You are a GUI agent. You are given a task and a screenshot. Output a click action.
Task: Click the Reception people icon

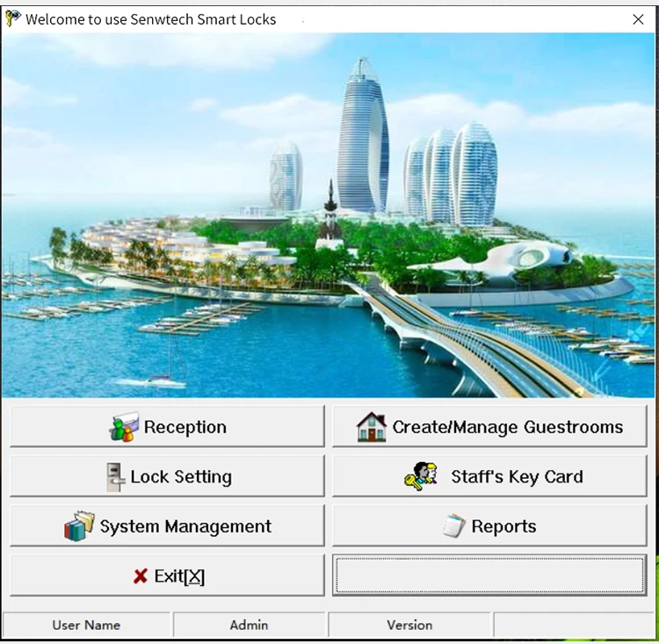[x=124, y=427]
